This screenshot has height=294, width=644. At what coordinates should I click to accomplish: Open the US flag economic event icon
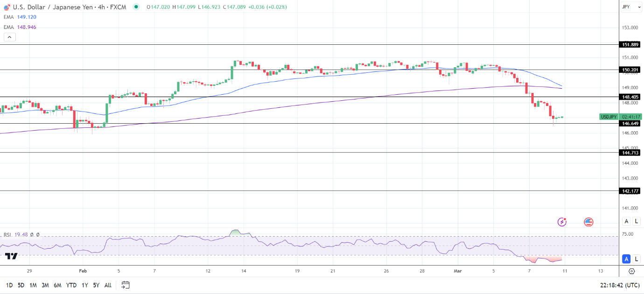(588, 222)
